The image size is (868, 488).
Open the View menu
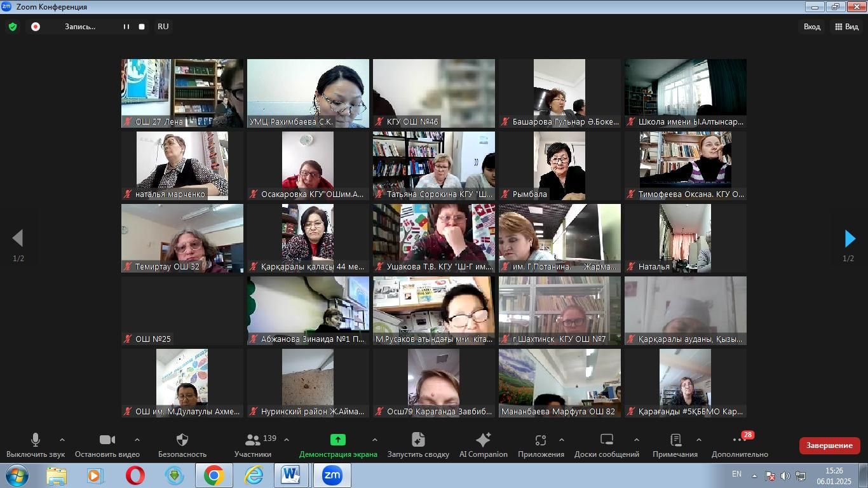846,27
